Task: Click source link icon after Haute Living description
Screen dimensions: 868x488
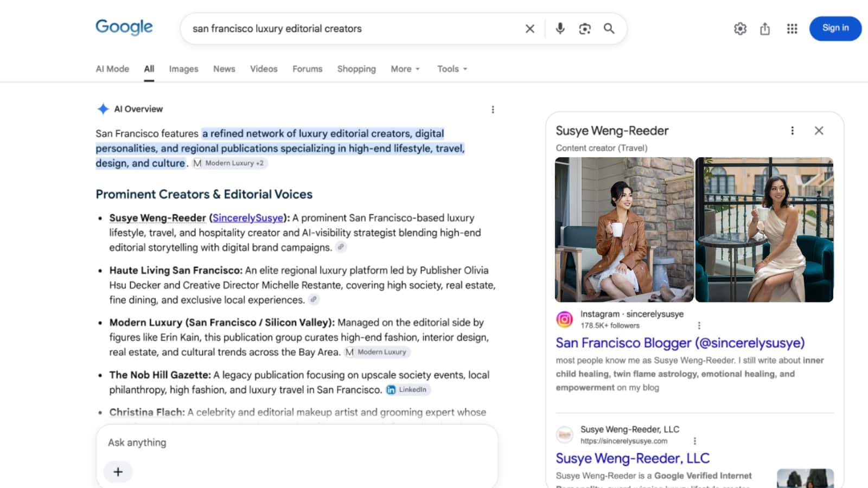Action: [314, 299]
